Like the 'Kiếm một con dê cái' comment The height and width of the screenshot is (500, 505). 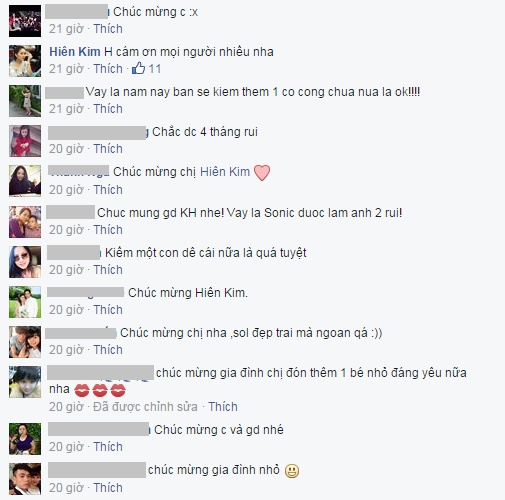pos(108,270)
